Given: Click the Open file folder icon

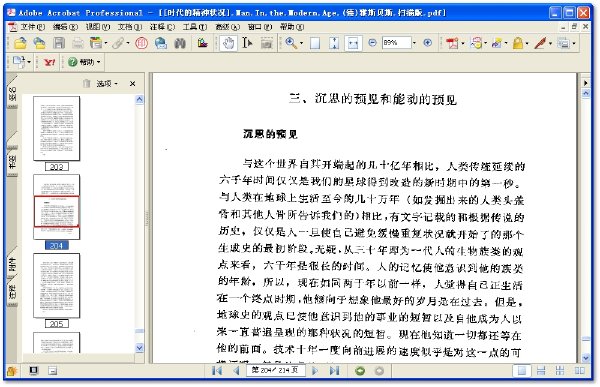Looking at the screenshot, I should [20, 43].
